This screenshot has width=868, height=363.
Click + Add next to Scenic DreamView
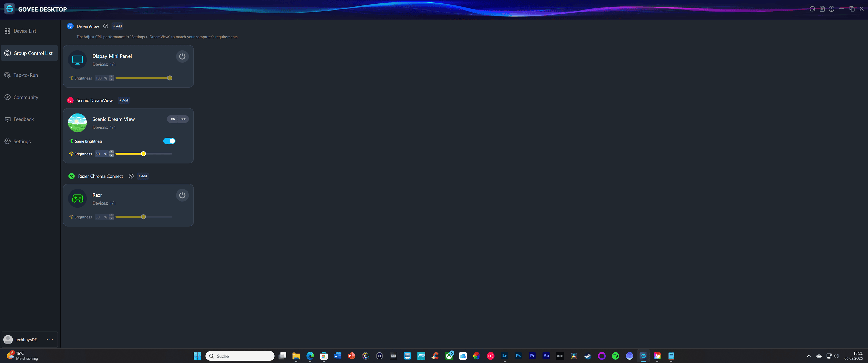(x=124, y=100)
